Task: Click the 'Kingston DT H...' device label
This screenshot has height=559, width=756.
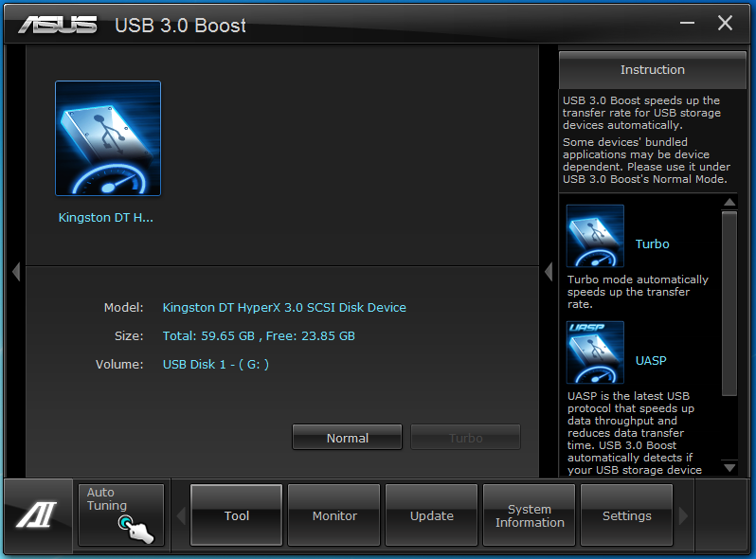Action: 105,218
